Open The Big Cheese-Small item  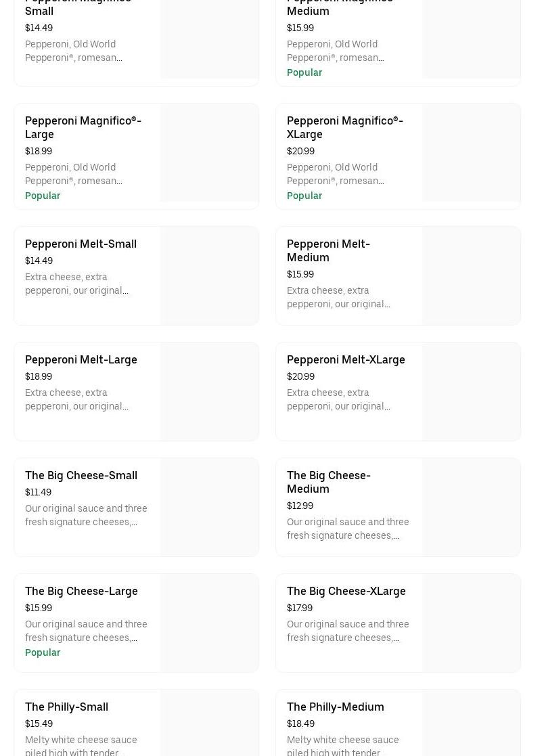click(81, 475)
